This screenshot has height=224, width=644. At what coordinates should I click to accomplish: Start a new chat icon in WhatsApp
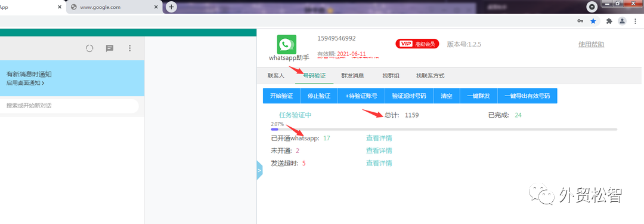[110, 48]
